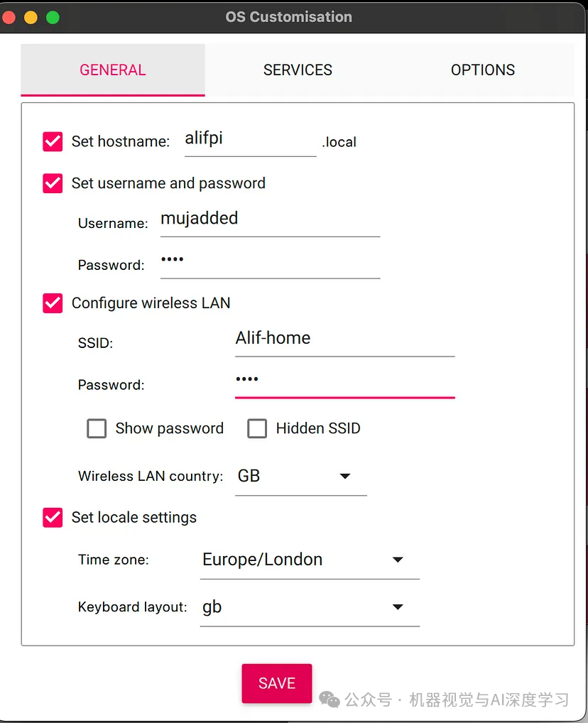Image resolution: width=588 pixels, height=723 pixels.
Task: Enable the Show password checkbox
Action: (x=97, y=428)
